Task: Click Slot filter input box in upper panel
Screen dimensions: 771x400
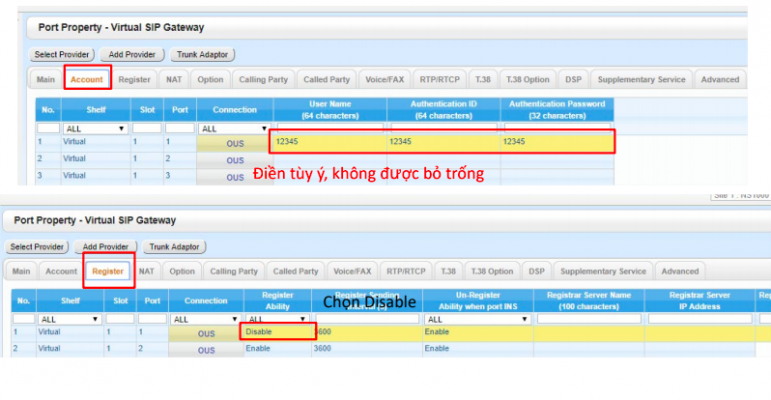Action: click(x=146, y=128)
